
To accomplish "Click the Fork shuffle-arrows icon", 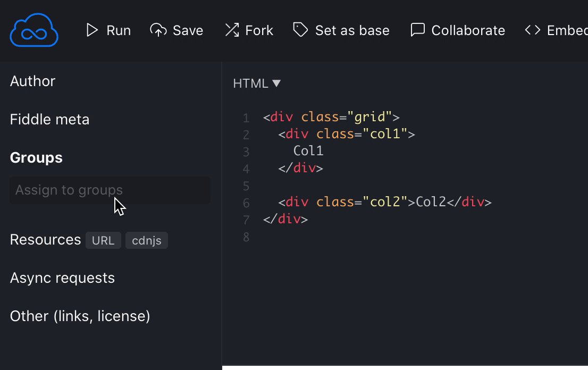I will coord(232,30).
